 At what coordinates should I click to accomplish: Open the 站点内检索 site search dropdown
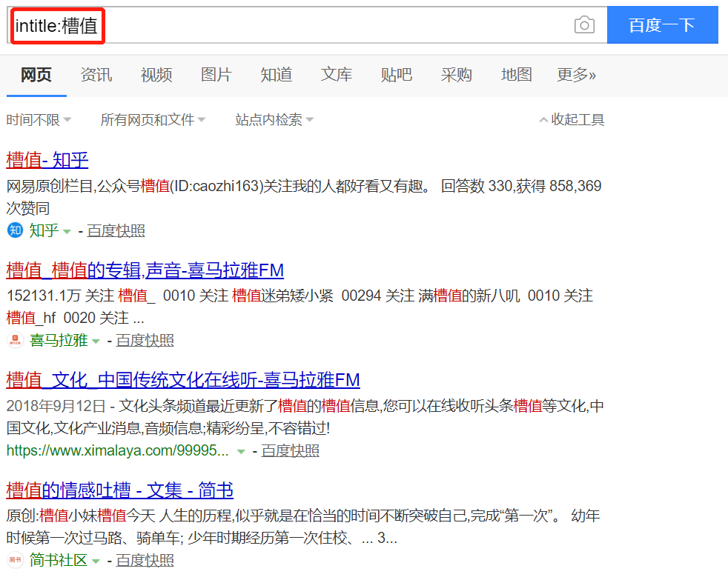pos(274,119)
